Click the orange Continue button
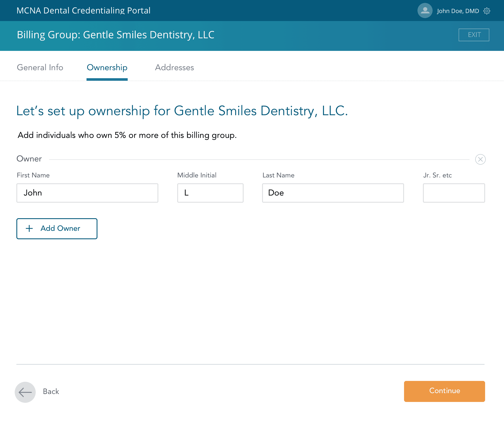Viewport: 504px width, 436px height. pyautogui.click(x=444, y=391)
